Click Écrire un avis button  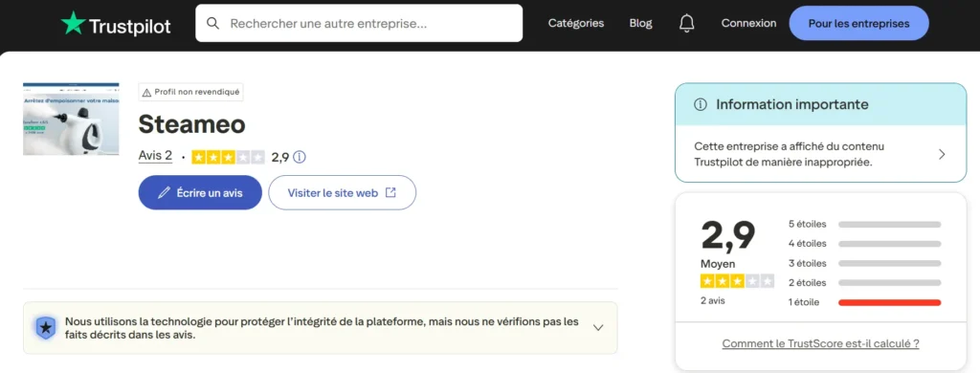pos(200,192)
